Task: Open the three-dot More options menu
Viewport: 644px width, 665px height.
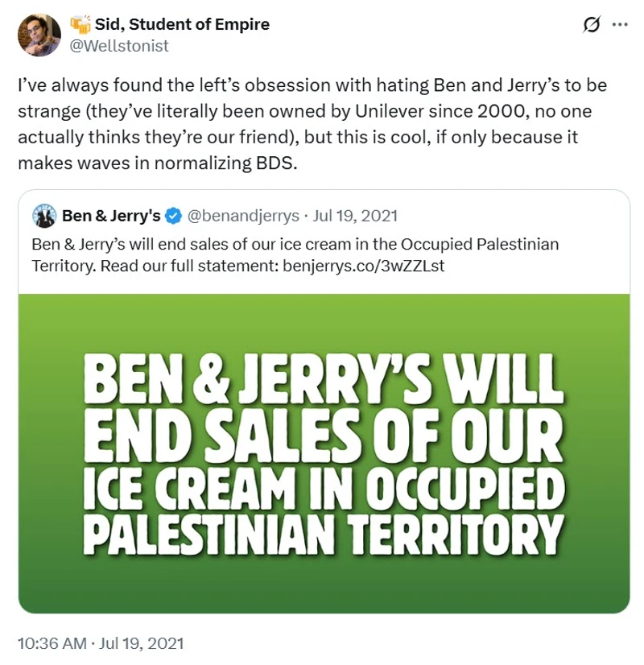Action: (x=620, y=25)
